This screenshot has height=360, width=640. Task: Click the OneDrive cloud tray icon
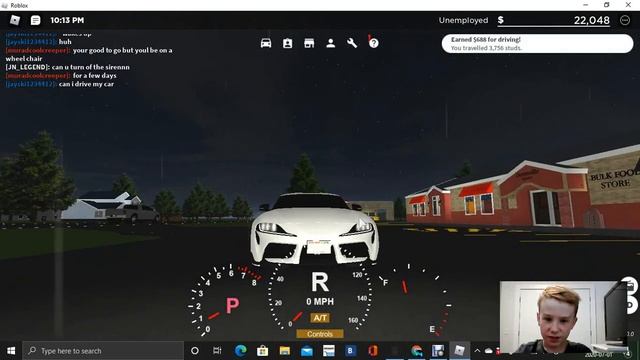(x=489, y=351)
